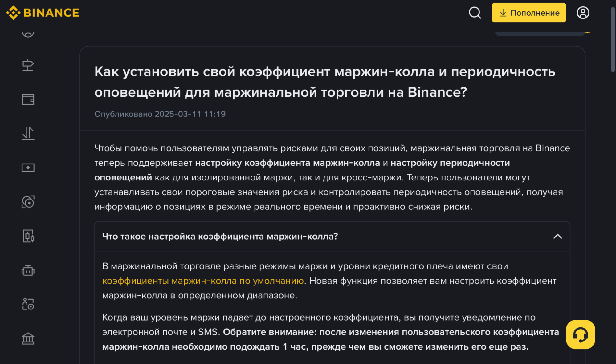Select the signpost guide icon in sidebar

pyautogui.click(x=27, y=65)
